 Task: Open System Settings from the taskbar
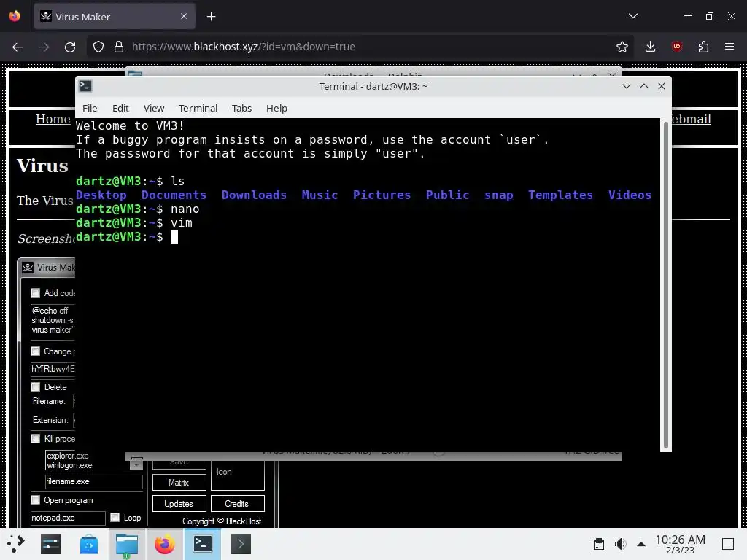(x=51, y=544)
